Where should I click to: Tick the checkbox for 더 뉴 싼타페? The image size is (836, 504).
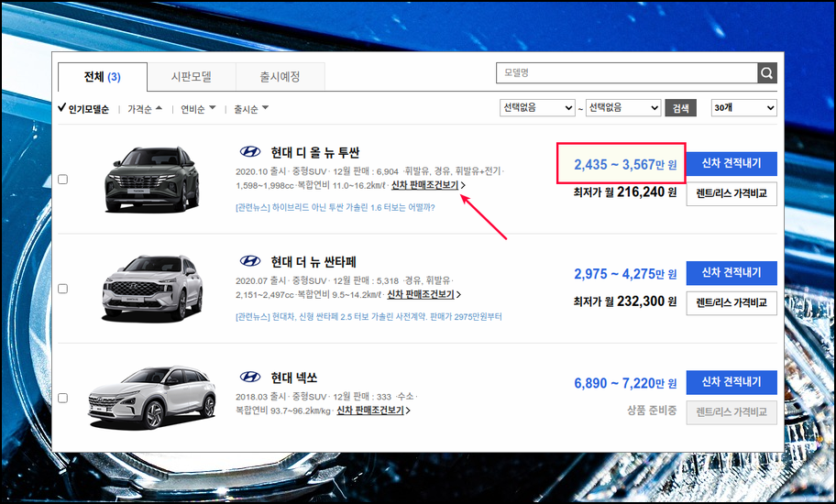(x=63, y=289)
